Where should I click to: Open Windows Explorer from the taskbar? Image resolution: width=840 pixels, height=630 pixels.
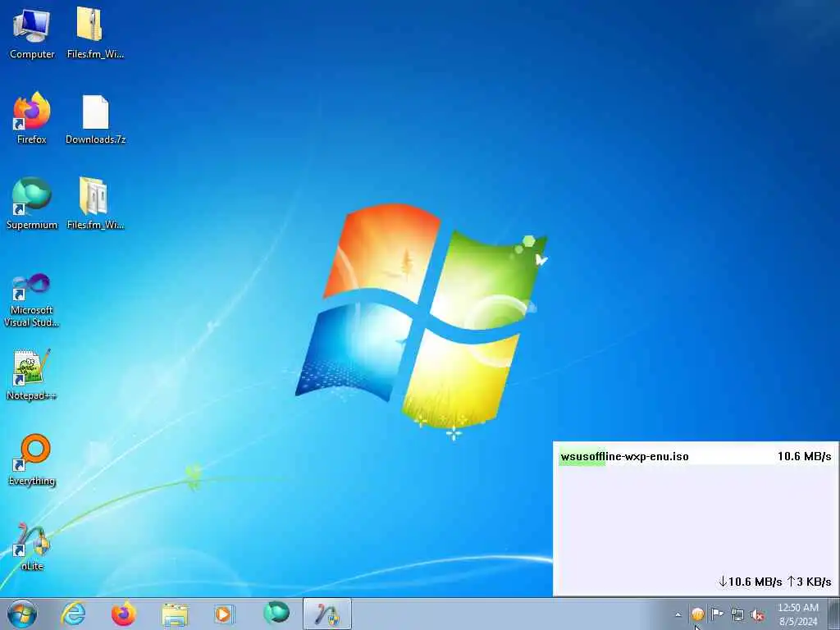[175, 614]
